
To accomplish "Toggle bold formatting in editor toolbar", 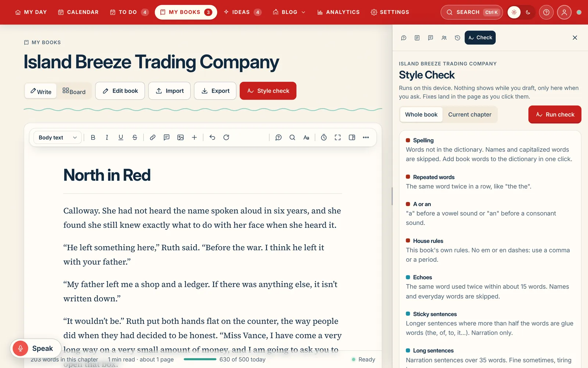I will [x=93, y=137].
